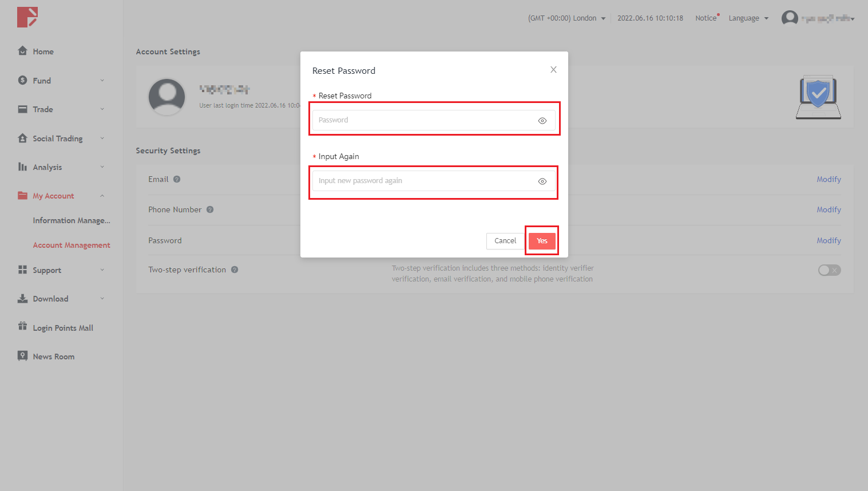Viewport: 868px width, 491px height.
Task: Click the Analysis bar chart icon
Action: [x=22, y=167]
